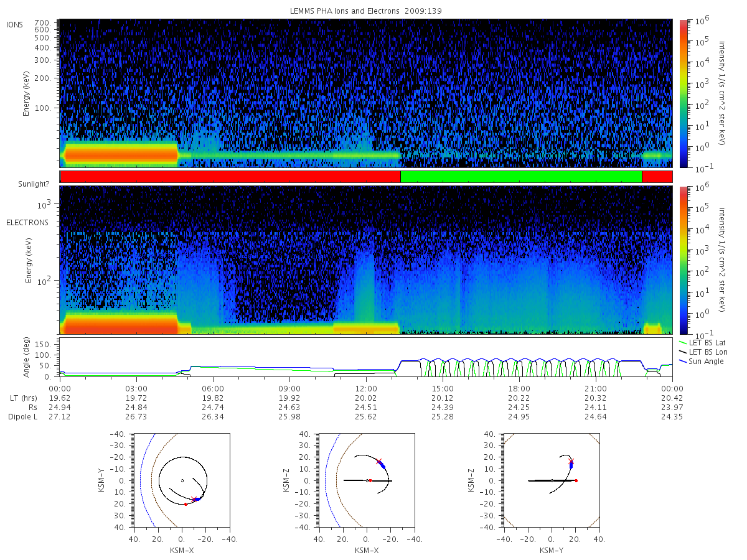Click the 18:00 time axis label
Image resolution: width=747 pixels, height=560 pixels.
[x=519, y=388]
